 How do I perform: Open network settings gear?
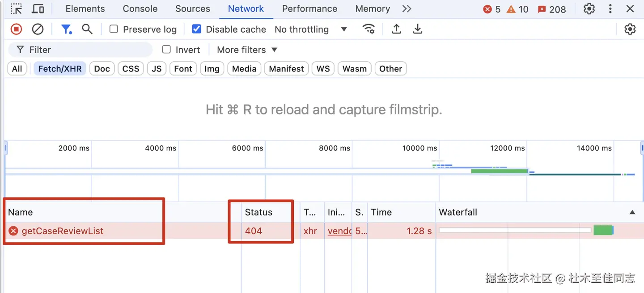point(630,29)
